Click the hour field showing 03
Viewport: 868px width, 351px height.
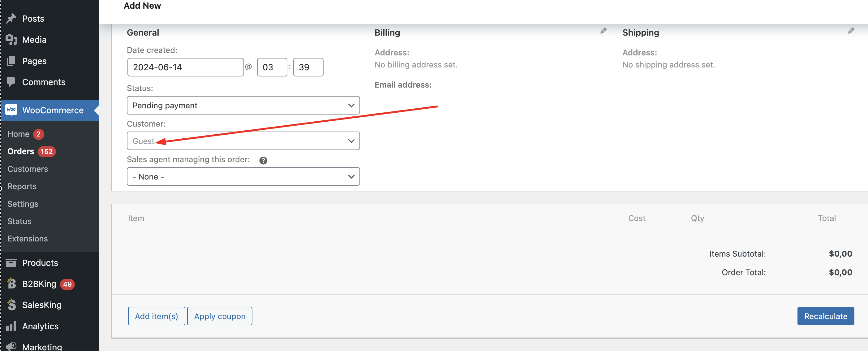tap(272, 67)
